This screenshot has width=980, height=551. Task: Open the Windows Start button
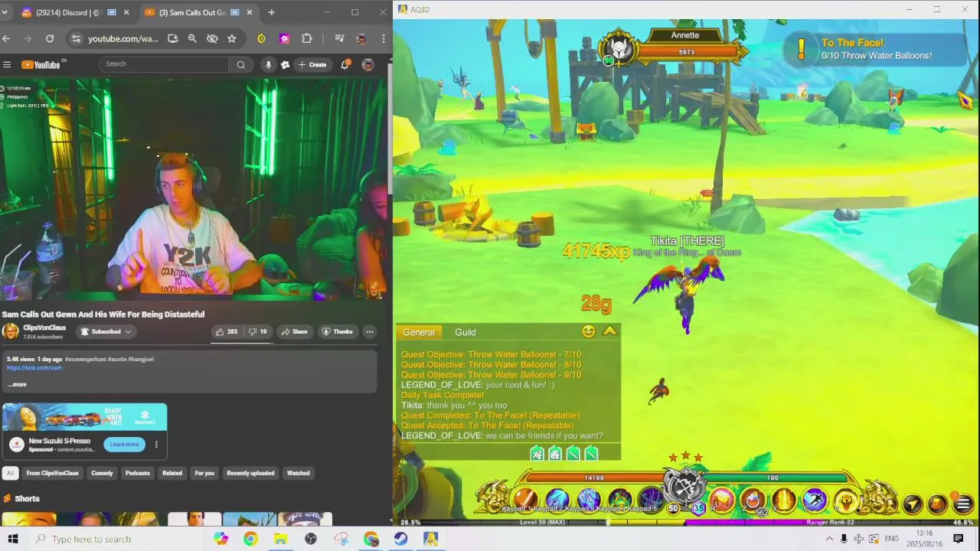[x=13, y=539]
